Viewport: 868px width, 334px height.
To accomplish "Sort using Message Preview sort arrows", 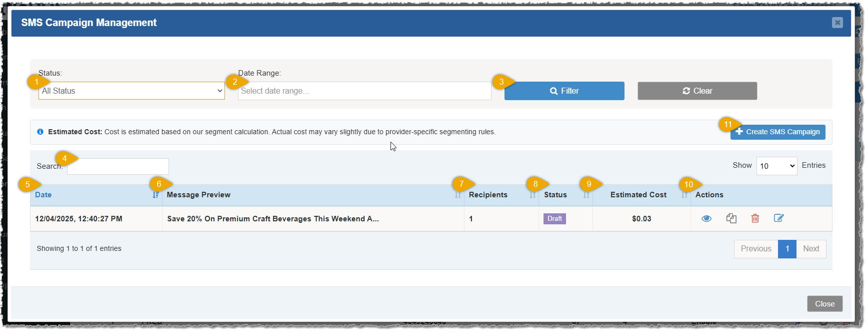I will pyautogui.click(x=457, y=195).
